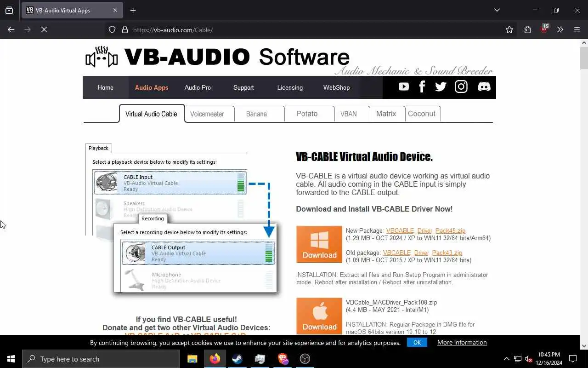The image size is (588, 368).
Task: Open the Discord social icon
Action: [x=484, y=87]
